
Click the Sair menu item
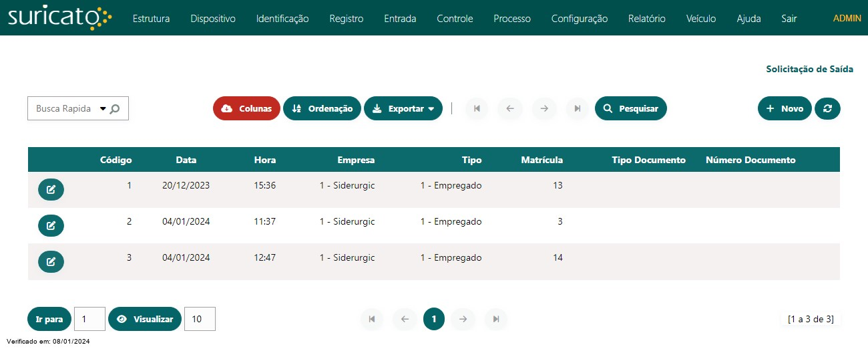coord(789,19)
